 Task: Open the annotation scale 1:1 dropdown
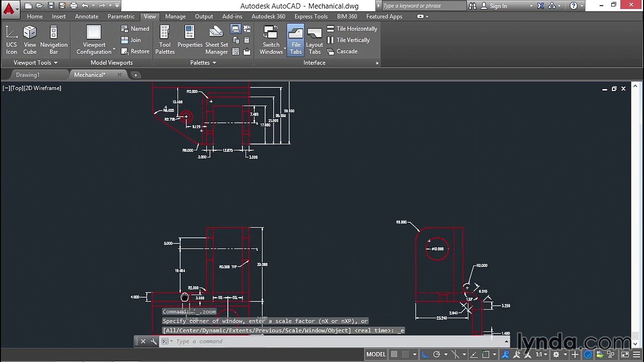[541, 354]
